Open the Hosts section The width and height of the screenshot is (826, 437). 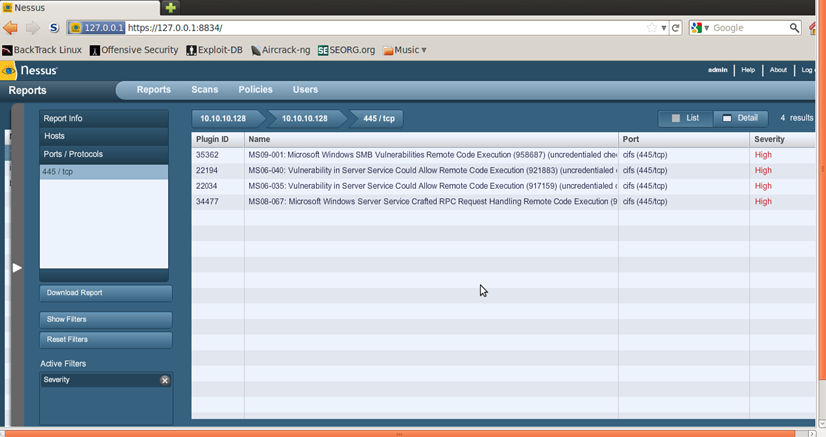pos(104,136)
